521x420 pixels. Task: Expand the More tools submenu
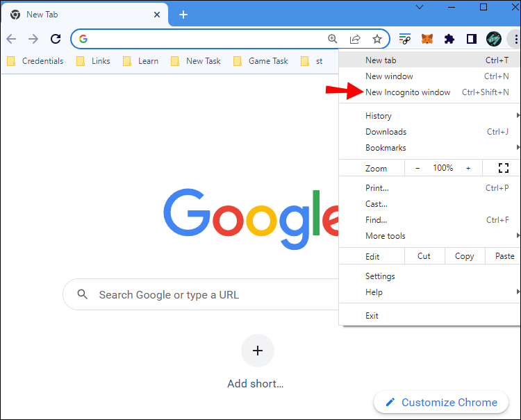tap(430, 236)
